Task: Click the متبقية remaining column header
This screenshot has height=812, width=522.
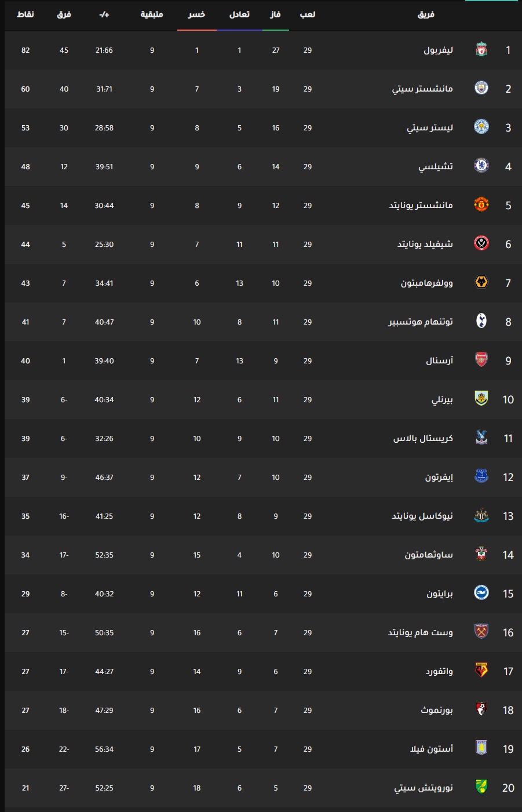Action: [152, 14]
